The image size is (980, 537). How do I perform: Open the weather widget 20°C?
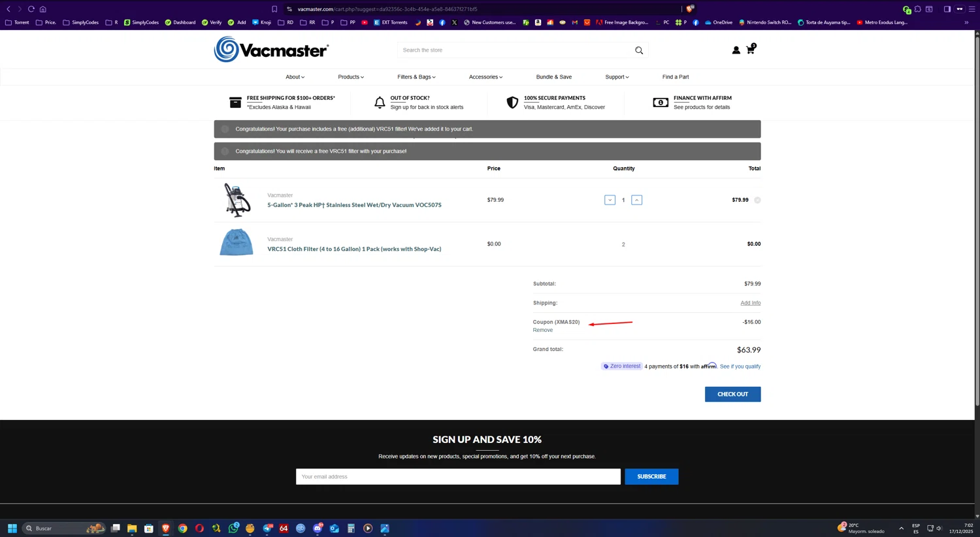(861, 528)
